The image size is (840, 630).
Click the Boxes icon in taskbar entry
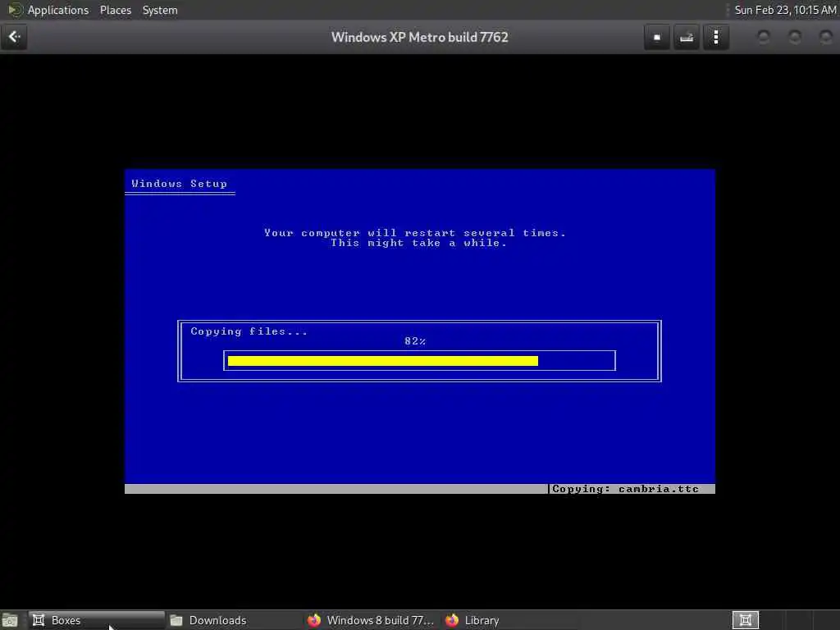click(39, 620)
